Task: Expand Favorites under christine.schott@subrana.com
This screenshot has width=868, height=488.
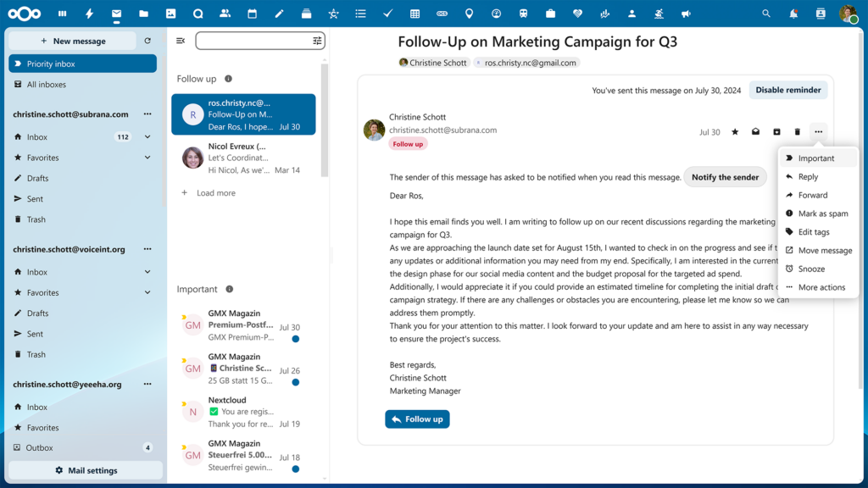Action: click(147, 157)
